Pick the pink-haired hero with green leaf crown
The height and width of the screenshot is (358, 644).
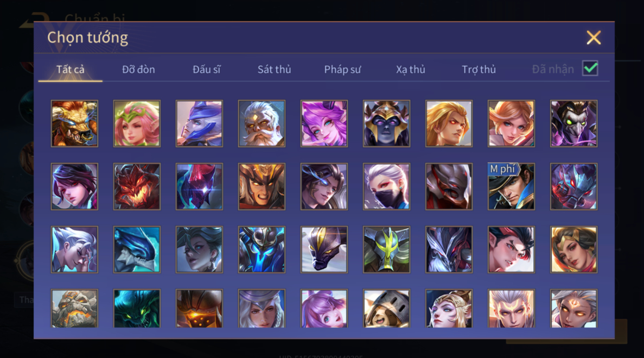(x=137, y=123)
